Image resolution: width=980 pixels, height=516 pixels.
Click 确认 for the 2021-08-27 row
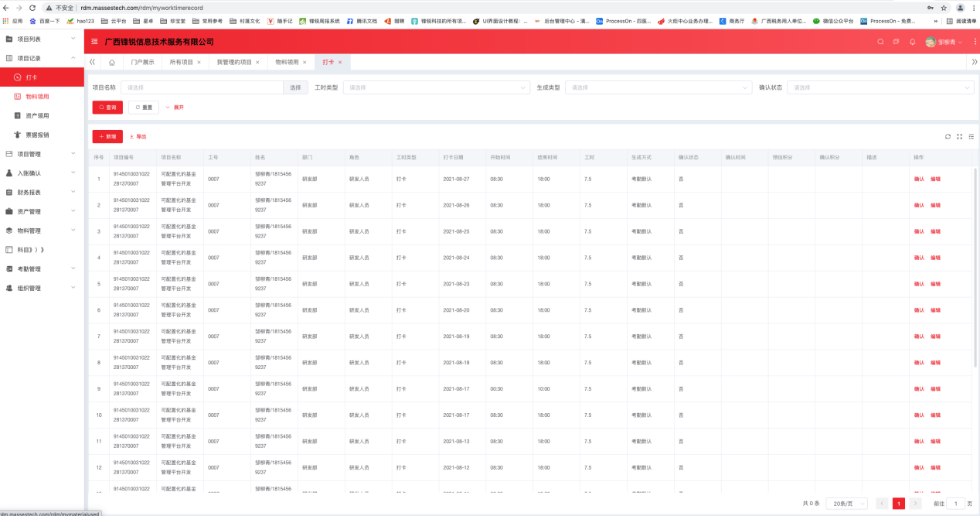(x=919, y=179)
